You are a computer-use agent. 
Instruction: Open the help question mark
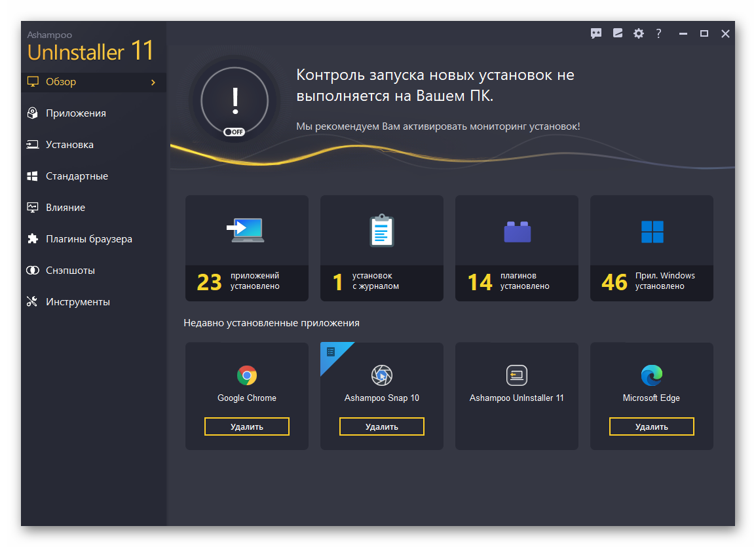[658, 33]
